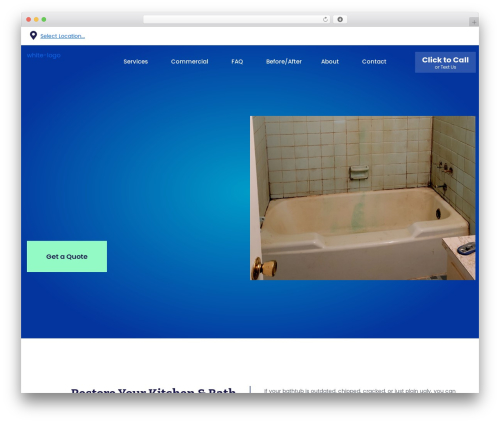This screenshot has width=500, height=423.
Task: Go to the FAQ page
Action: pyautogui.click(x=237, y=62)
